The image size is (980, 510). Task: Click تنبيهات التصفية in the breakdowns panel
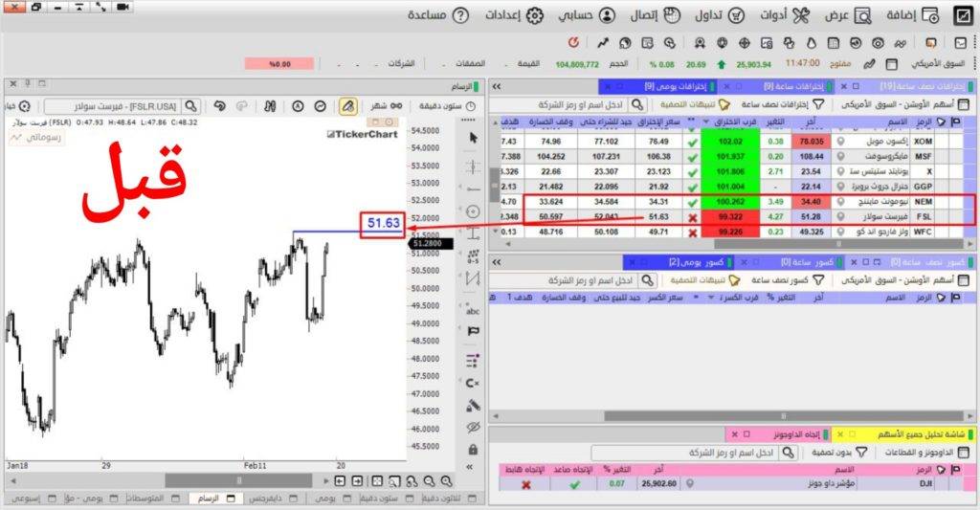click(x=705, y=280)
